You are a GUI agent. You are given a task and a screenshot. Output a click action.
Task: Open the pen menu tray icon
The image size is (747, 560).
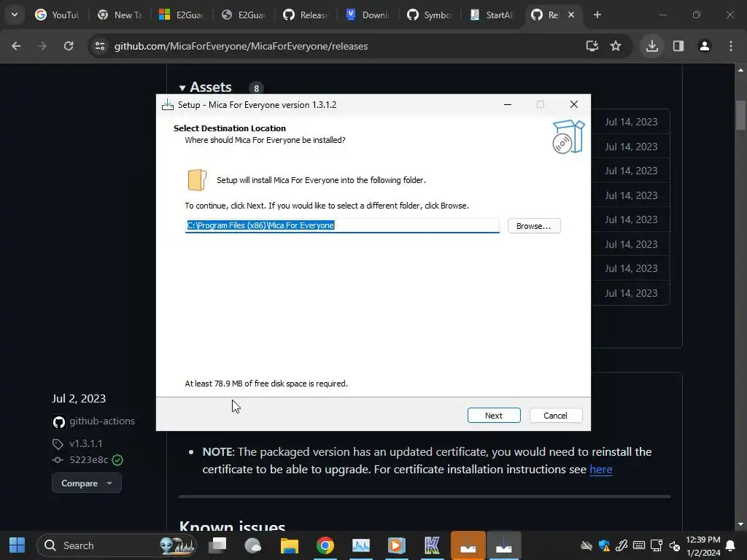[x=622, y=545]
